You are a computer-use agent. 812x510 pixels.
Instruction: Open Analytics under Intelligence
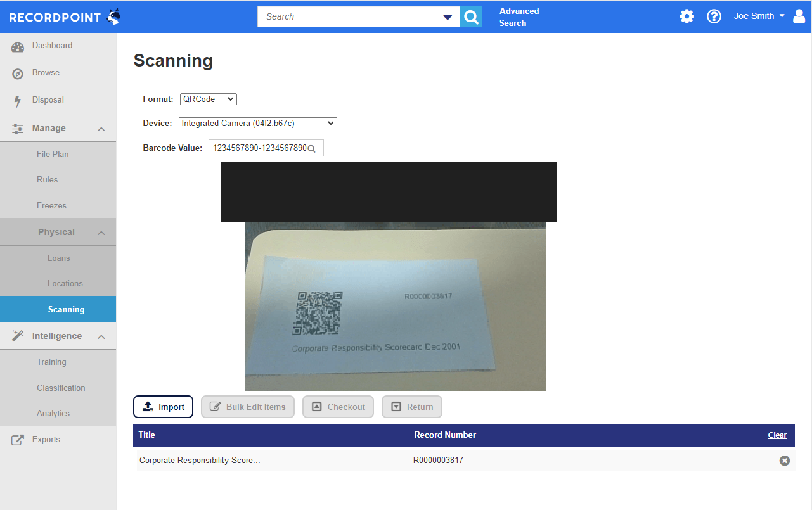click(53, 414)
